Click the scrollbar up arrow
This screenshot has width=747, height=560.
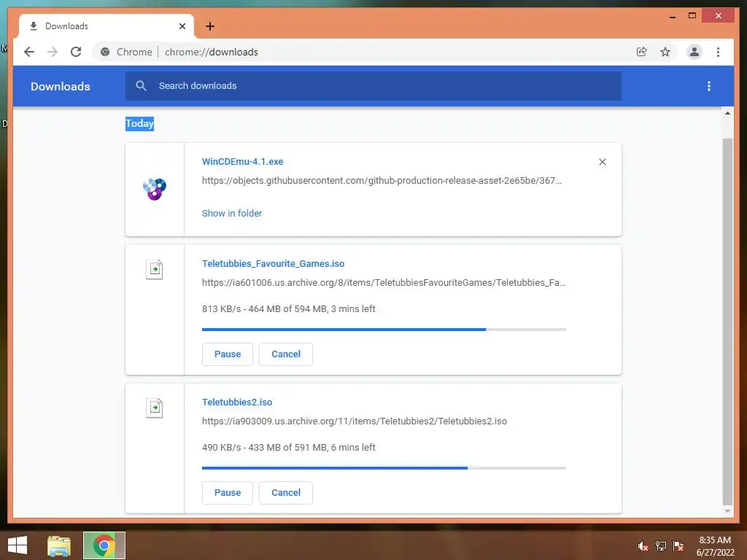(x=727, y=113)
